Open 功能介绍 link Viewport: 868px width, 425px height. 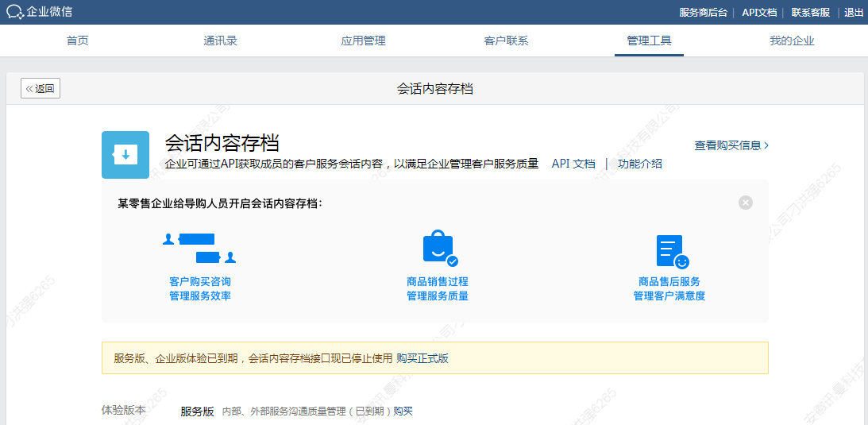click(640, 164)
